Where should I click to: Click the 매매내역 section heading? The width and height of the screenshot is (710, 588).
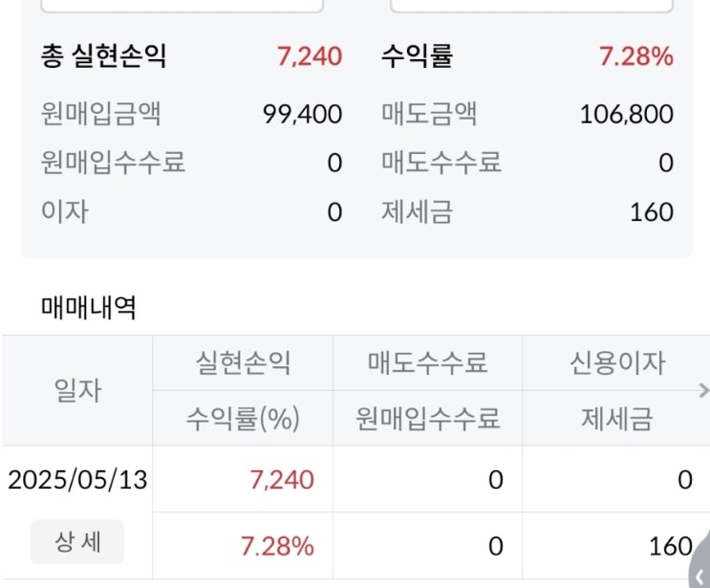tap(89, 307)
